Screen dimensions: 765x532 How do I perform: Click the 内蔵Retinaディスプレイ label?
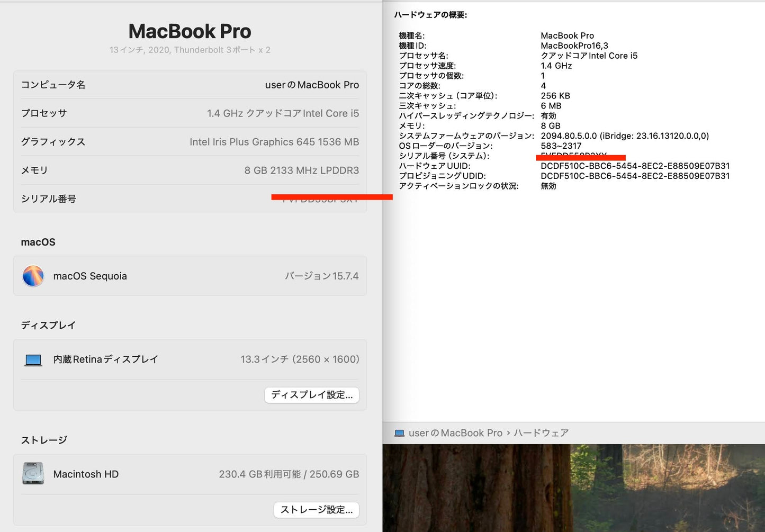105,359
